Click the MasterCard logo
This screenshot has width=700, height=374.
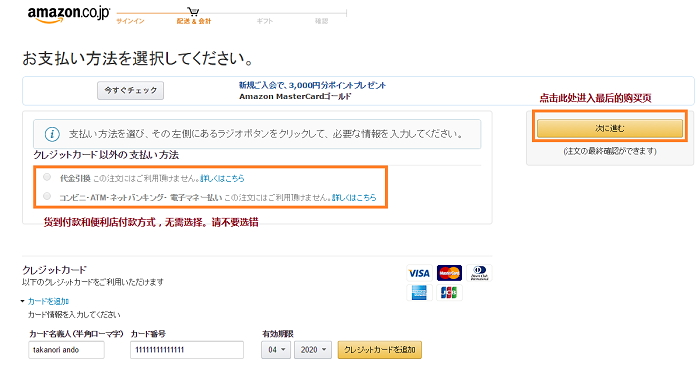pyautogui.click(x=449, y=273)
